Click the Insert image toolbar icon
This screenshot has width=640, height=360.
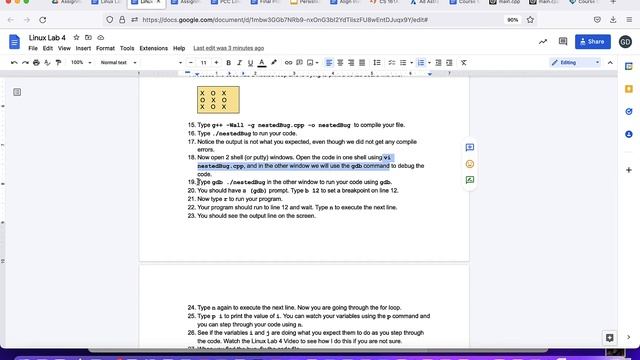click(x=310, y=62)
